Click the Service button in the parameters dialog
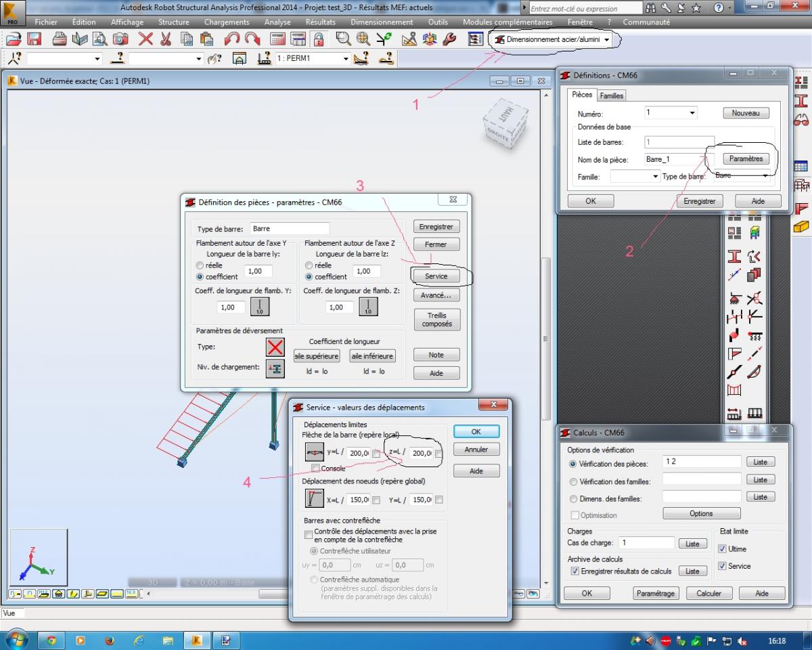The image size is (812, 650). (436, 276)
